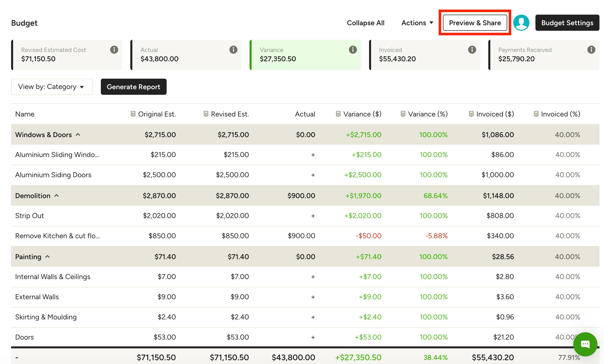
Task: Click the Preview & Share button
Action: 475,23
